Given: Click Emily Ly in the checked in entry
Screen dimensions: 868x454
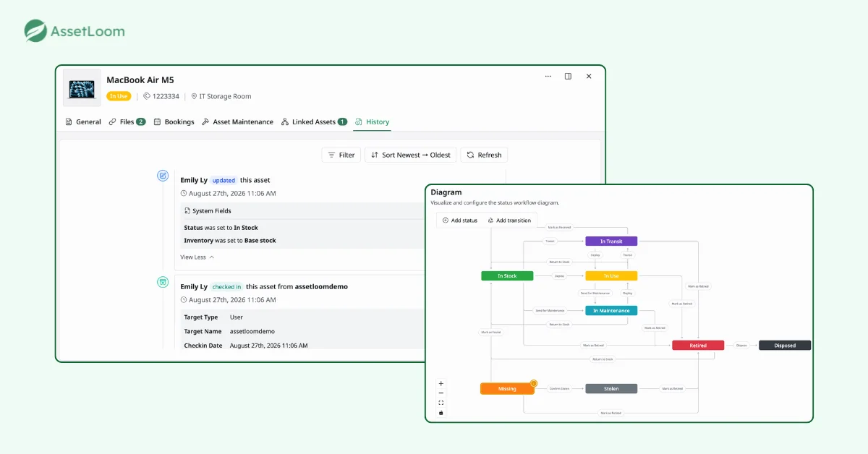Looking at the screenshot, I should click(194, 287).
